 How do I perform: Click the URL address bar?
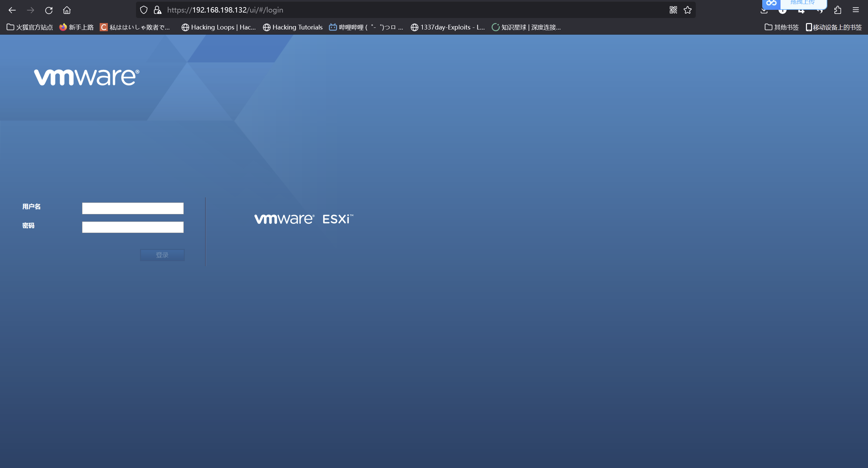(x=416, y=10)
